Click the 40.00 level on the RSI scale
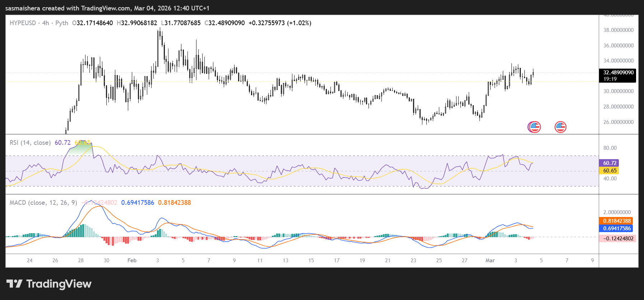Viewport: 644px width, 300px height. point(610,179)
